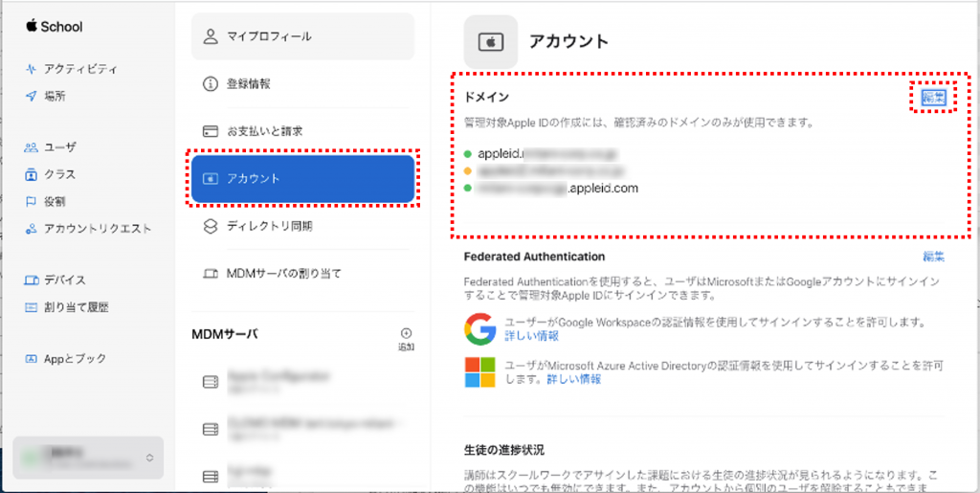Open アカウントリクエスト in the sidebar

click(98, 229)
